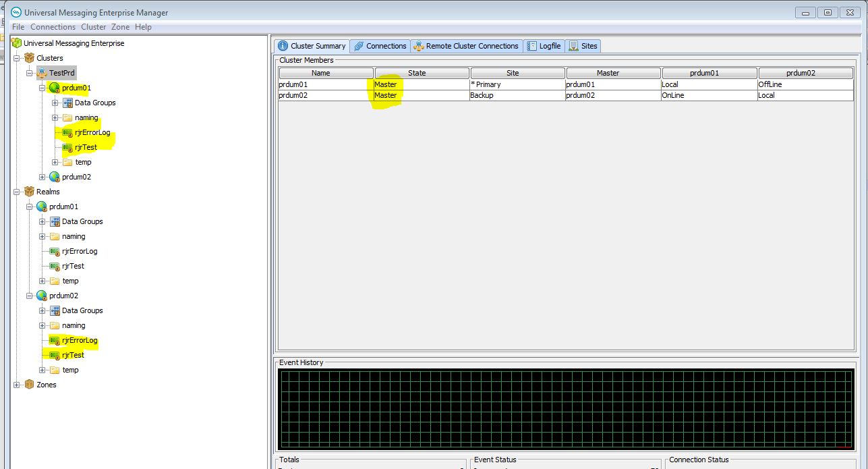This screenshot has height=469, width=868.
Task: Switch to the Cluster Summary tab
Action: coord(312,46)
